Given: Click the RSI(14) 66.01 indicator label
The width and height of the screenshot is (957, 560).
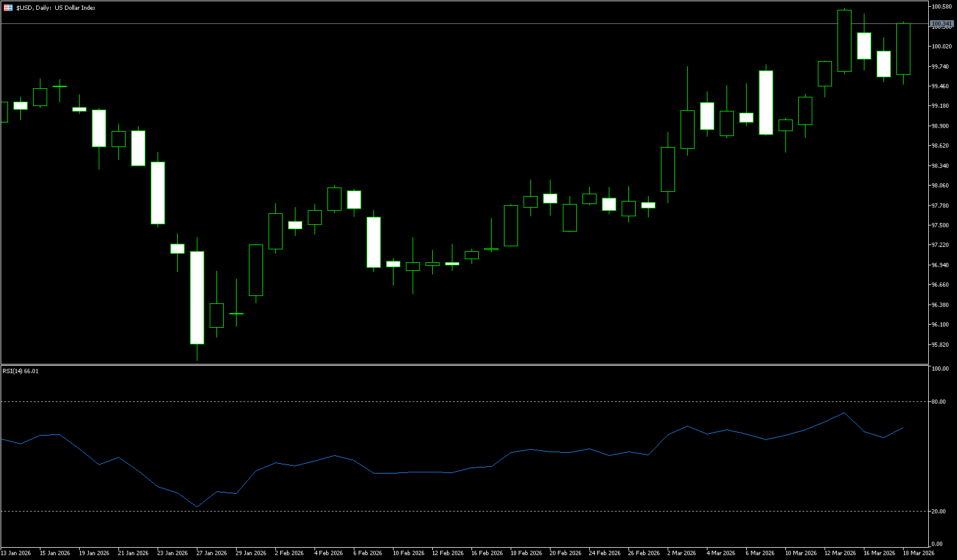Looking at the screenshot, I should point(20,371).
